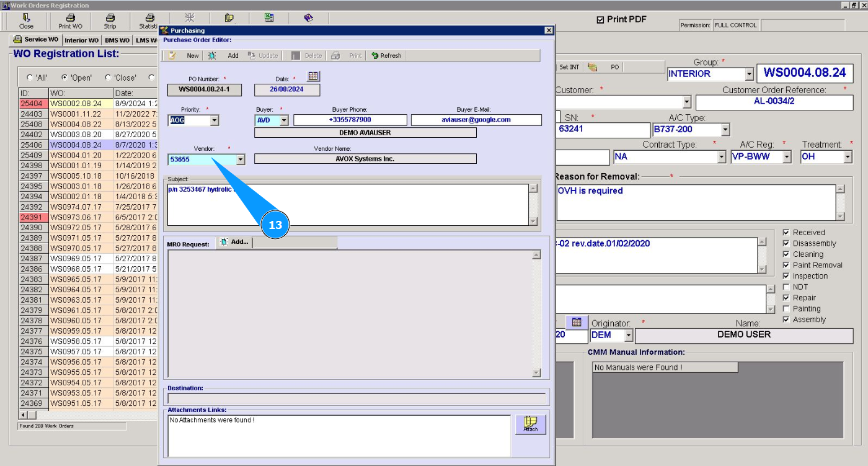Click the Set INT button
This screenshot has width=868, height=466.
point(569,67)
